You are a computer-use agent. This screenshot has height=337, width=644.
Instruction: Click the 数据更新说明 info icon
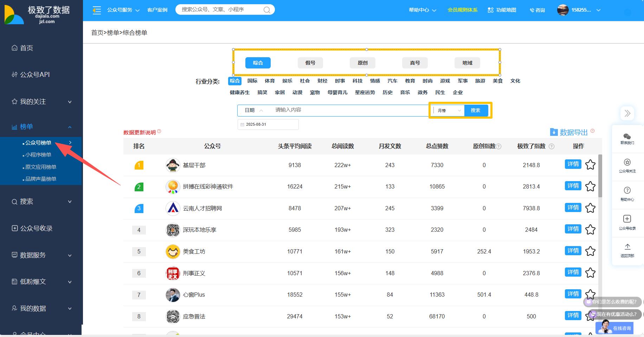(159, 131)
